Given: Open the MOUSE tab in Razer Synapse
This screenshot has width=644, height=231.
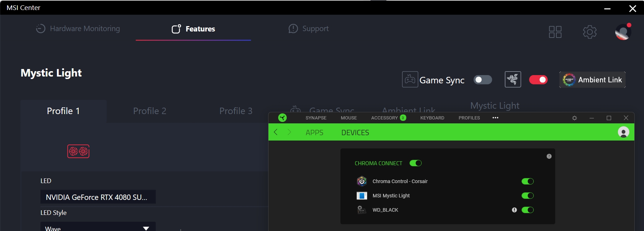Looking at the screenshot, I should [x=349, y=118].
